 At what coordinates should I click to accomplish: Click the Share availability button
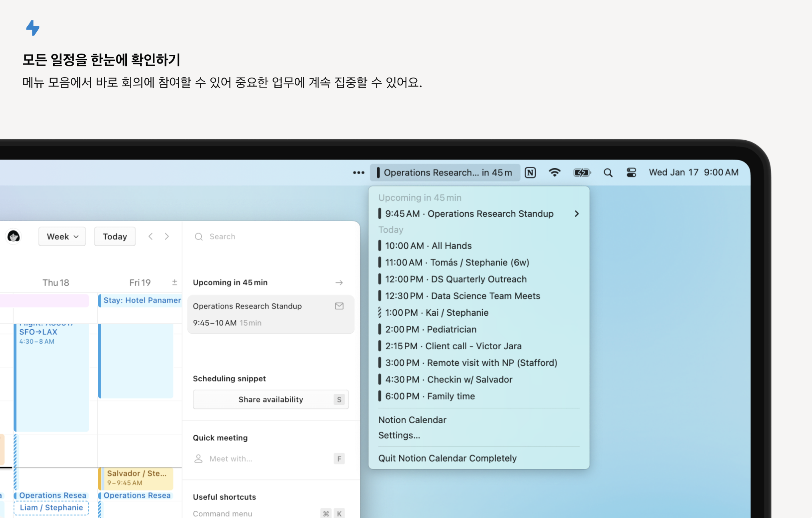[x=270, y=400]
